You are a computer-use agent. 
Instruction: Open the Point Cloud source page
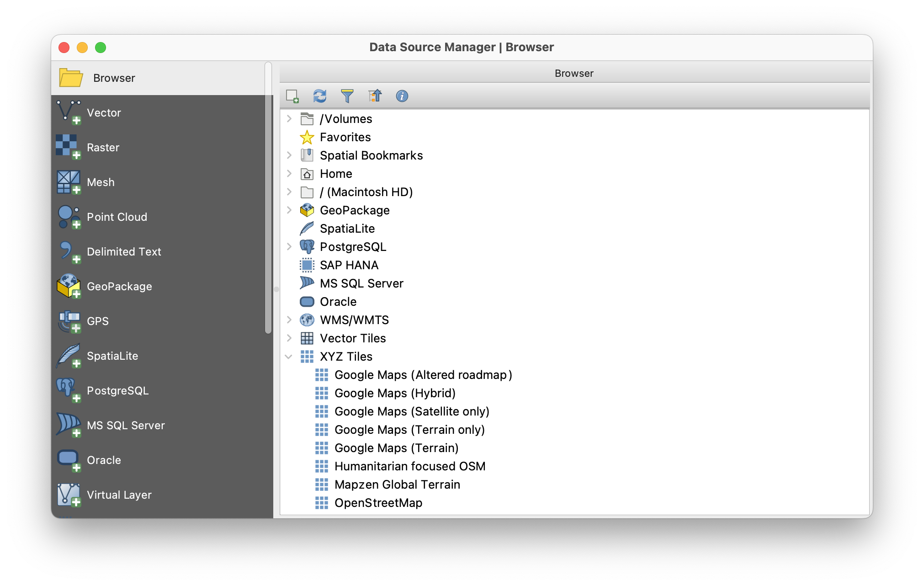pyautogui.click(x=117, y=217)
